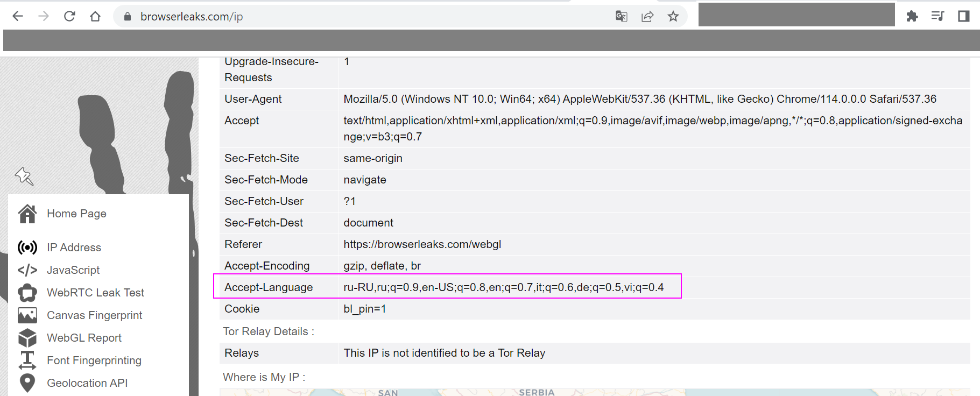Viewport: 980px width, 396px height.
Task: Open JavaScript sidebar link
Action: 73,270
